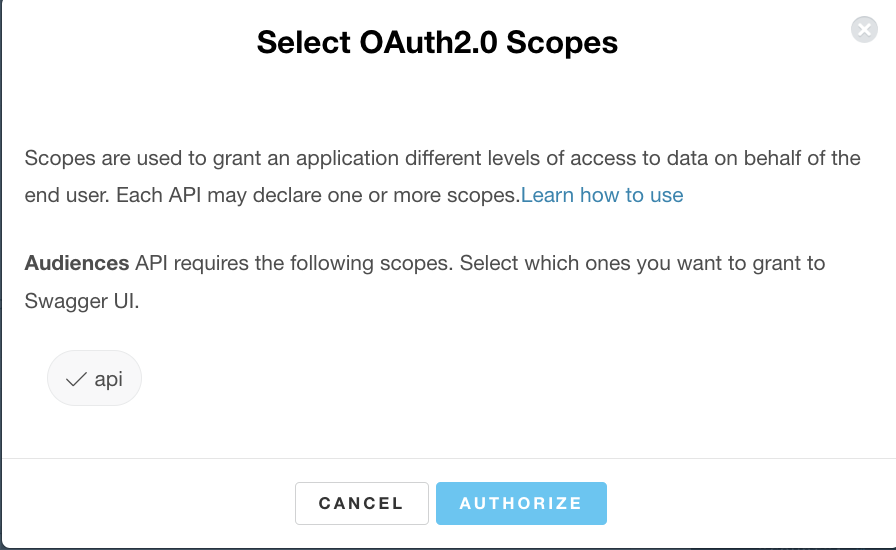
Task: Click the divider line above the buttons
Action: [448, 458]
